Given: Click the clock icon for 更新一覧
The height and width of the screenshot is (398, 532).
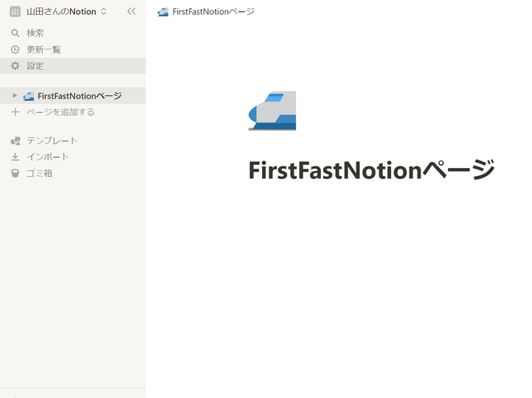Looking at the screenshot, I should pyautogui.click(x=15, y=49).
